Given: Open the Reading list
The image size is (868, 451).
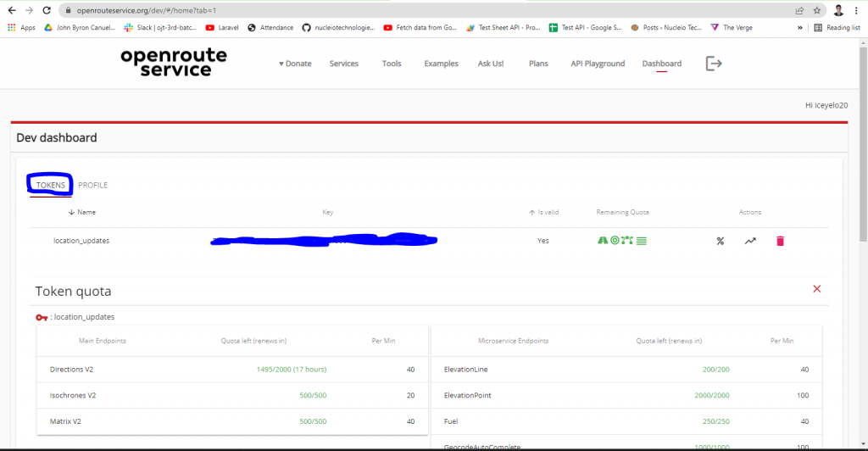Looking at the screenshot, I should [x=837, y=28].
